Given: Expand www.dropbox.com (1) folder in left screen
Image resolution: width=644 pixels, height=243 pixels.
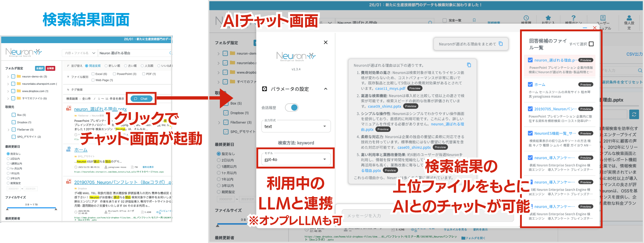Looking at the screenshot, I should click(x=8, y=91).
